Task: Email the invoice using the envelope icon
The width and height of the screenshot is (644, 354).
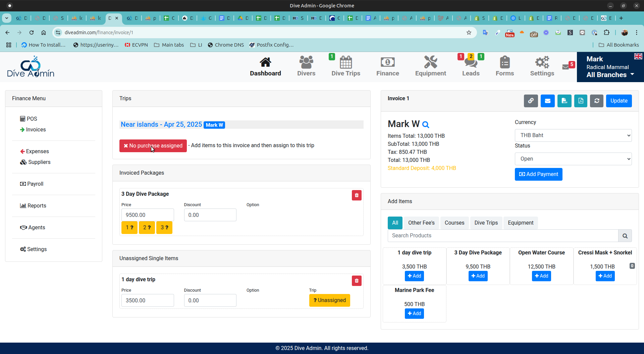Action: click(547, 101)
